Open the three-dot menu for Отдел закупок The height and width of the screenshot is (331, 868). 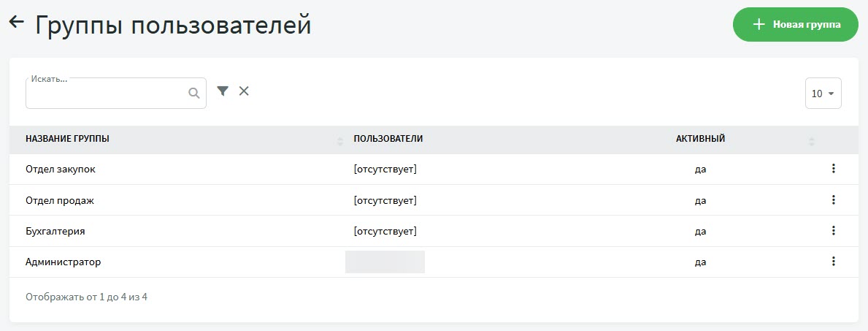click(833, 169)
